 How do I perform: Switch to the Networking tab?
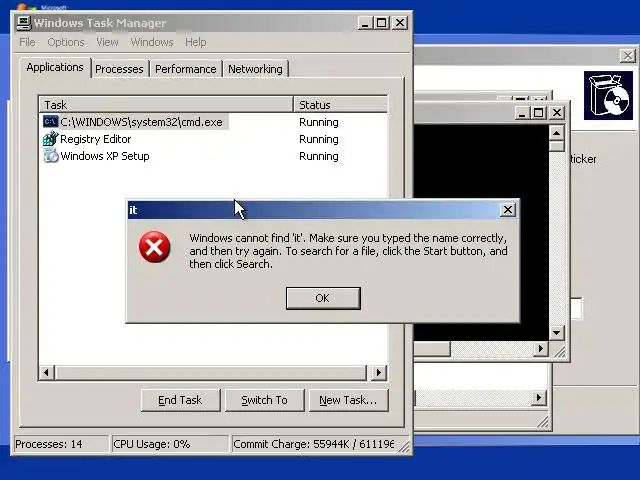click(255, 69)
